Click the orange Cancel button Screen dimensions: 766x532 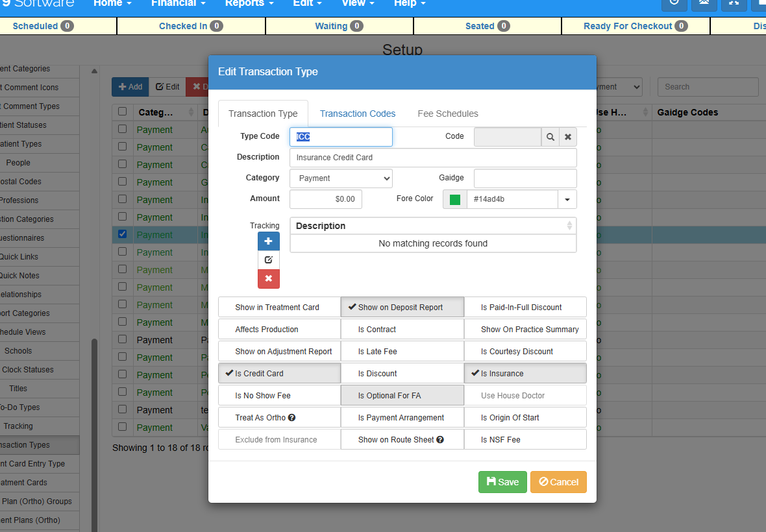(558, 482)
